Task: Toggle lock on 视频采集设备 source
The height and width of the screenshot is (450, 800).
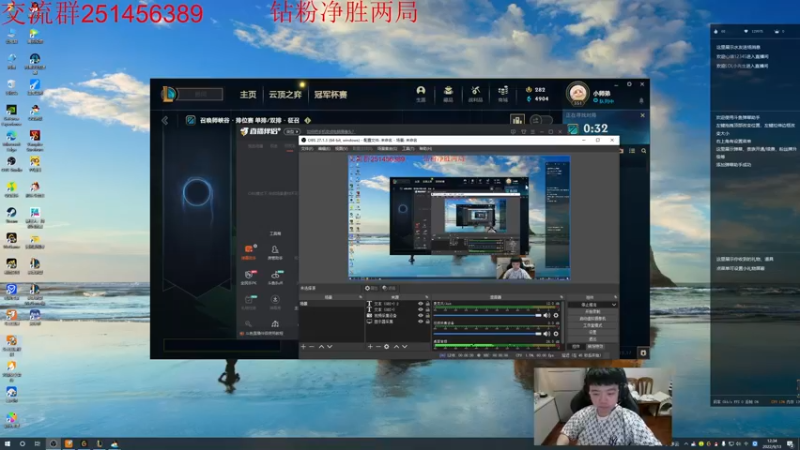Action: pyautogui.click(x=428, y=315)
